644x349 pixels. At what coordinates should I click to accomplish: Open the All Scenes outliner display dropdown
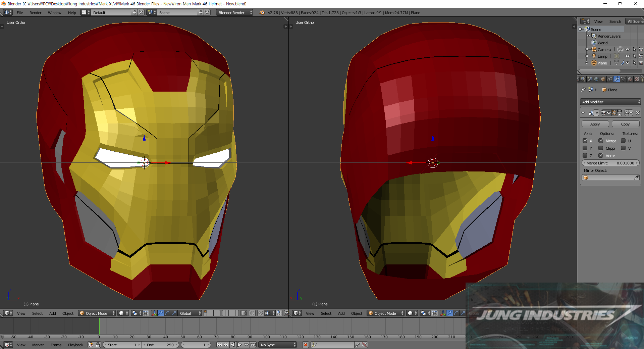[635, 21]
